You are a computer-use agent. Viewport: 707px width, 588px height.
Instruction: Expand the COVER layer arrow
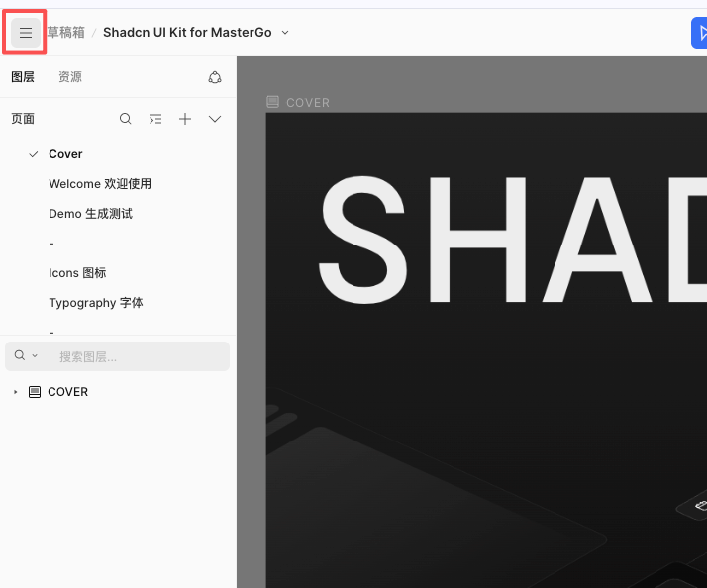pyautogui.click(x=15, y=392)
